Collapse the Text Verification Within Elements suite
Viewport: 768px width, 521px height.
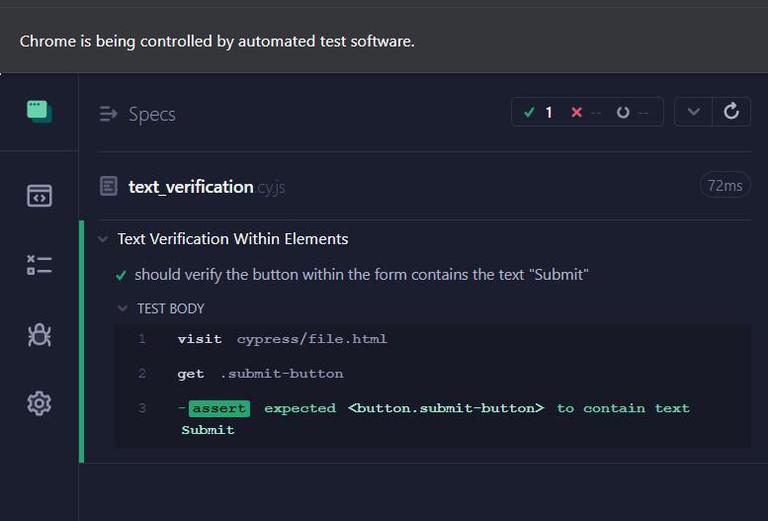pyautogui.click(x=103, y=239)
